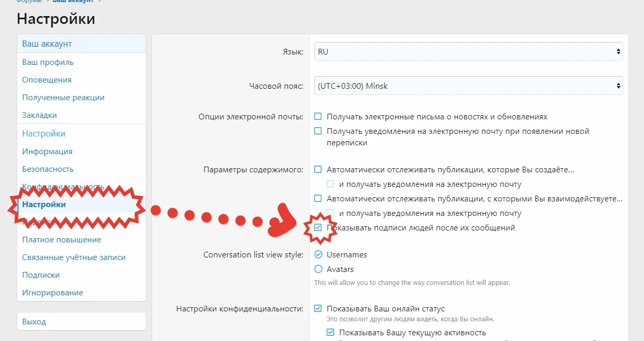Viewport: 644px width, 341px height.
Task: Click Параметры содержимого label
Action: pyautogui.click(x=253, y=170)
